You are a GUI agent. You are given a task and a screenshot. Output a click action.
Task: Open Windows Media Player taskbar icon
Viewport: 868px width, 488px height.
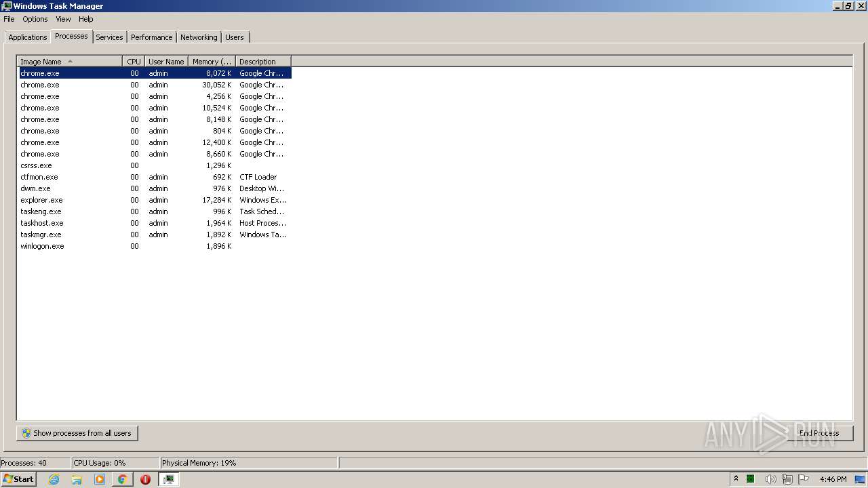tap(100, 479)
